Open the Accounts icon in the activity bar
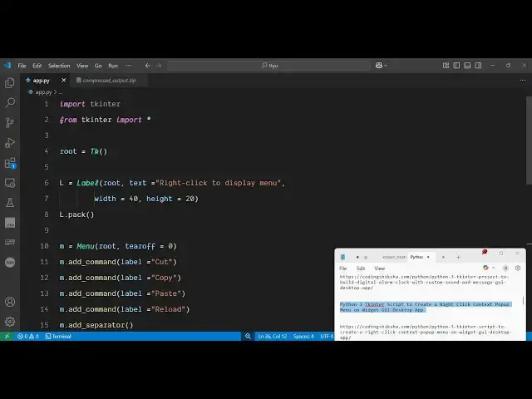The width and height of the screenshot is (532, 399). pos(10,302)
